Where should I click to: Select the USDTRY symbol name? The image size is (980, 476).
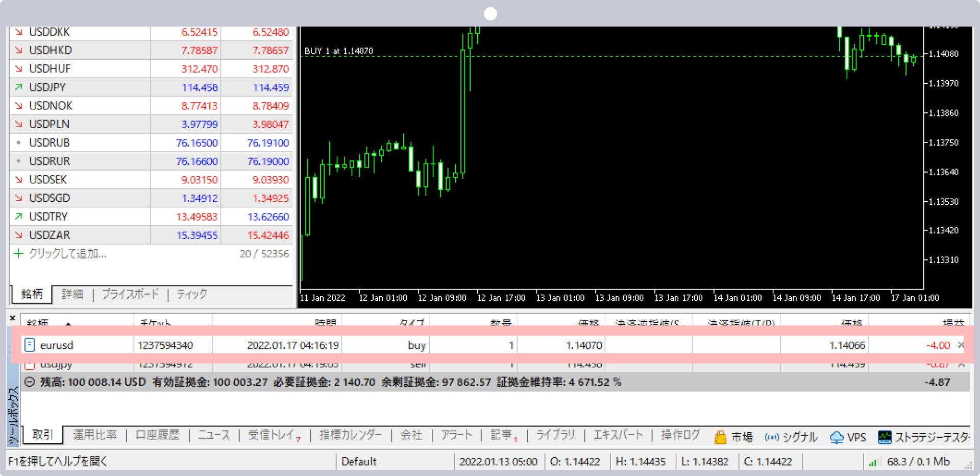(x=48, y=217)
